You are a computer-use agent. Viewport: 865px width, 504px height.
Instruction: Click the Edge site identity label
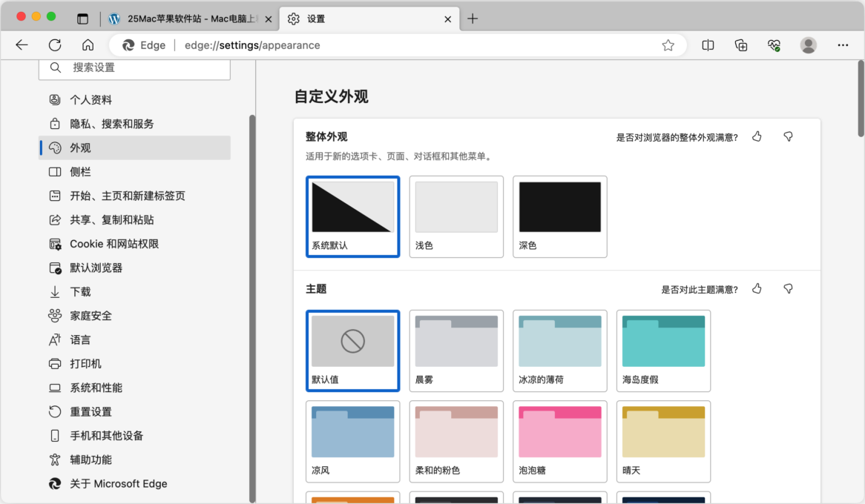(x=144, y=45)
